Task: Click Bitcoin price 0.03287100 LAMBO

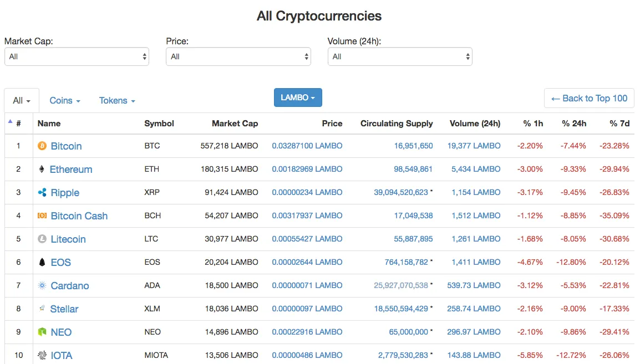Action: click(x=307, y=146)
